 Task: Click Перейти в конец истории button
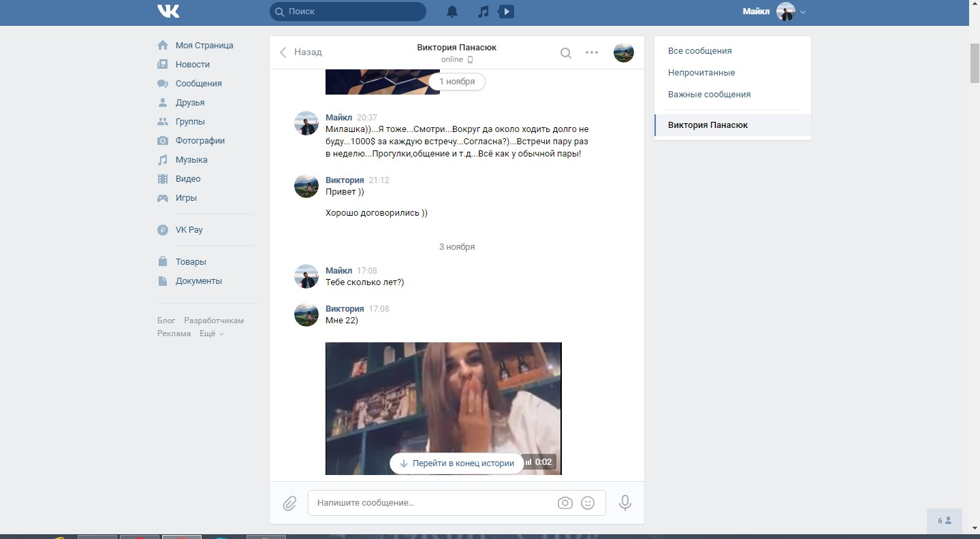(x=456, y=463)
